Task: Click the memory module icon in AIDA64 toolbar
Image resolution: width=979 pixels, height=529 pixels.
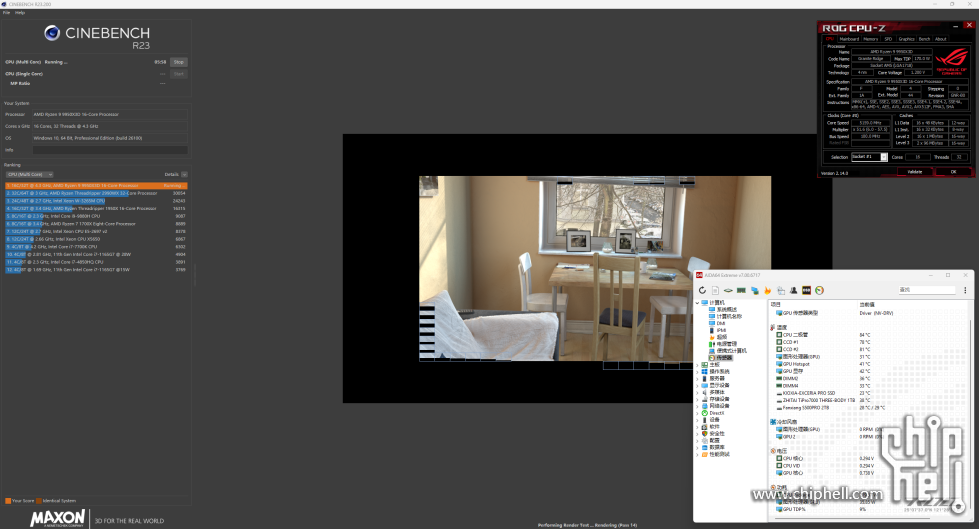Action: click(741, 290)
